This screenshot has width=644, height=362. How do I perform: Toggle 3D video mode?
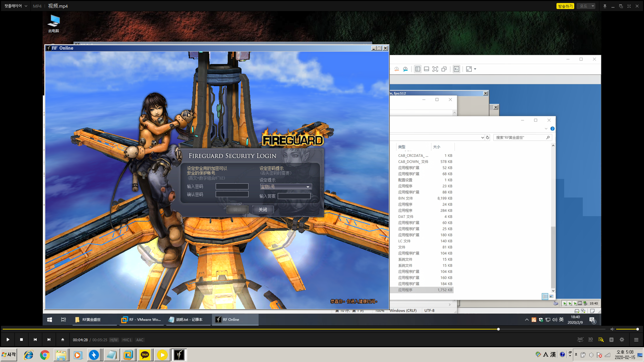click(590, 340)
